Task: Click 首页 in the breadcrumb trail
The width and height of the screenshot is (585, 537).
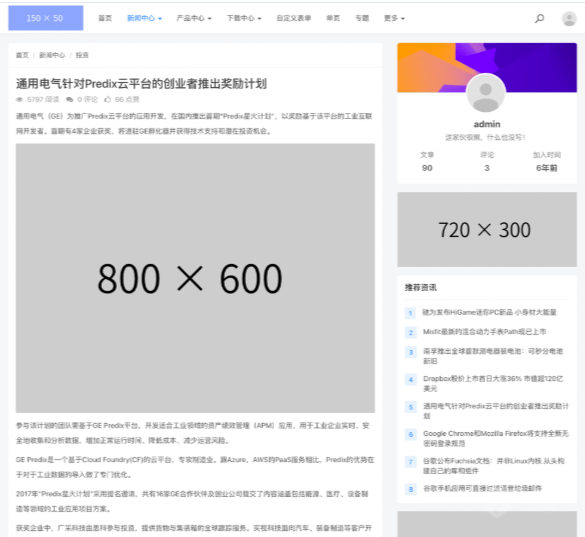Action: tap(22, 55)
